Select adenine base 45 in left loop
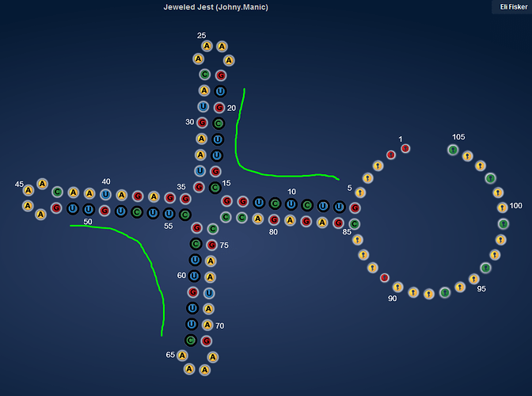The image size is (532, 396). pyautogui.click(x=28, y=190)
